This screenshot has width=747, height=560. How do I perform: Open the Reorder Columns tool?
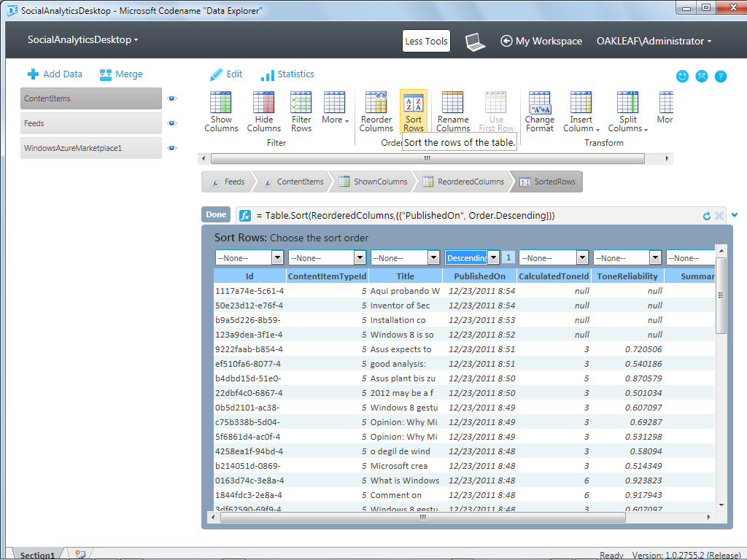coord(376,112)
